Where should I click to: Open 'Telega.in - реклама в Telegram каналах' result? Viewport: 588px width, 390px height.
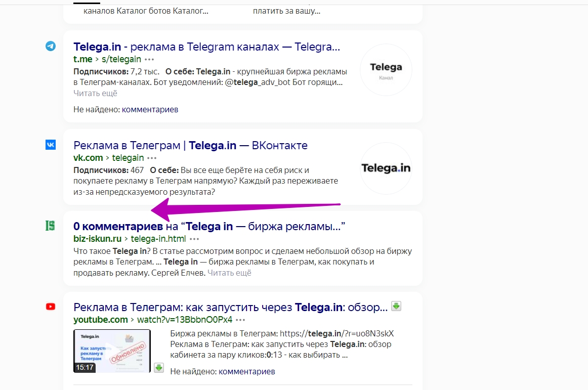point(206,47)
